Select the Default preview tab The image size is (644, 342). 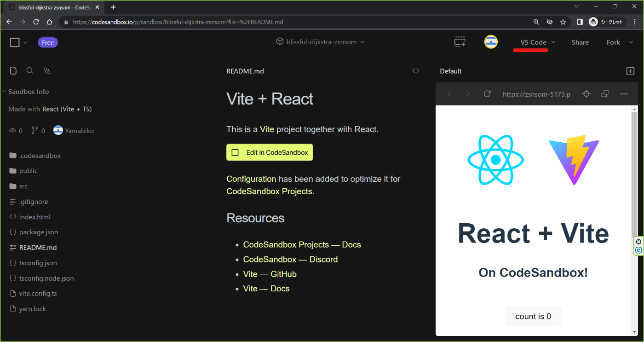[451, 71]
